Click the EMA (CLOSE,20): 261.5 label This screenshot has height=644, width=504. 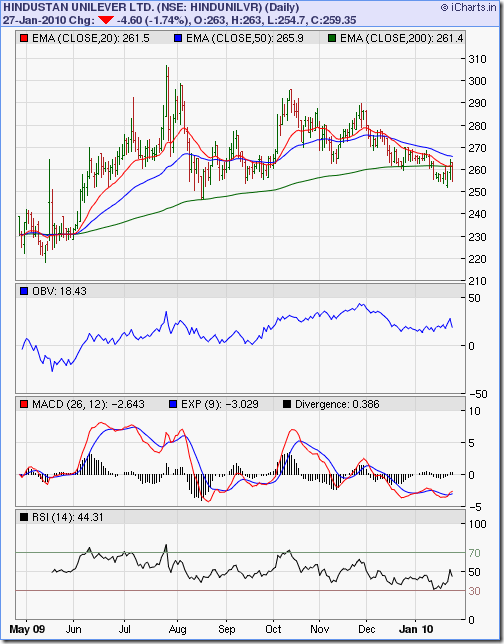coord(91,38)
